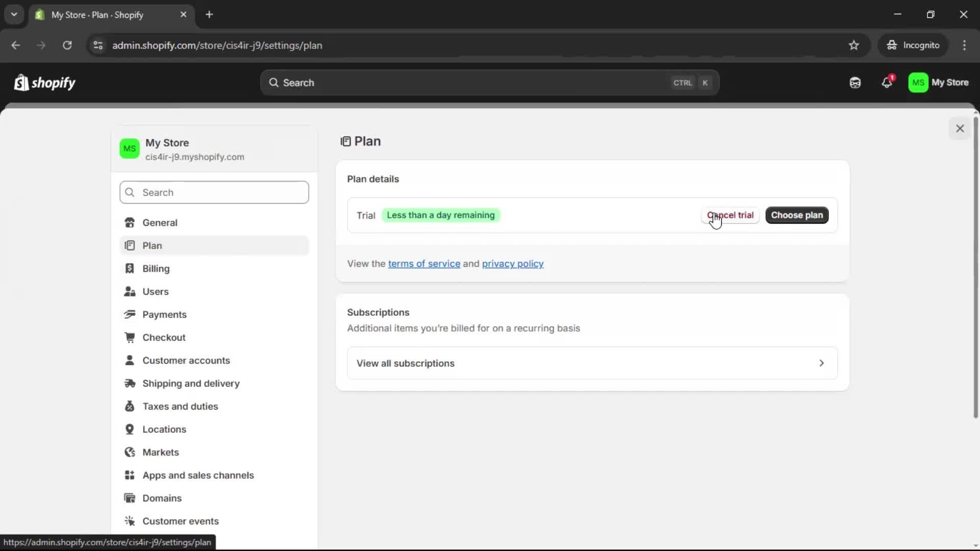
Task: Click the Customer events icon
Action: (x=130, y=521)
